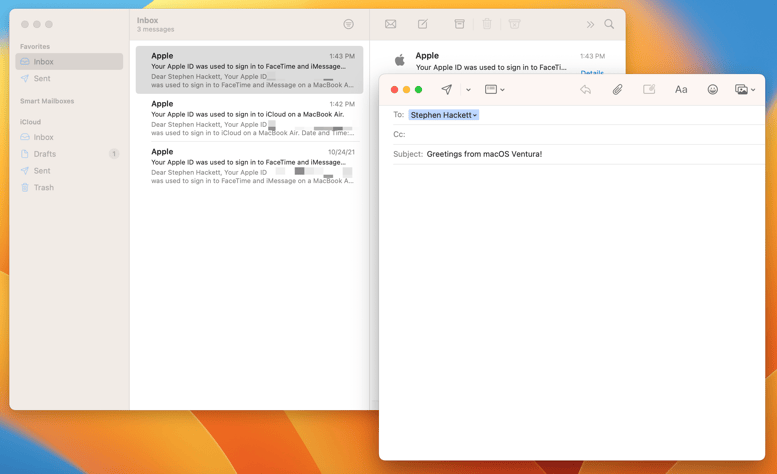The width and height of the screenshot is (777, 474).
Task: Click the iCloud section header in sidebar
Action: [x=30, y=122]
